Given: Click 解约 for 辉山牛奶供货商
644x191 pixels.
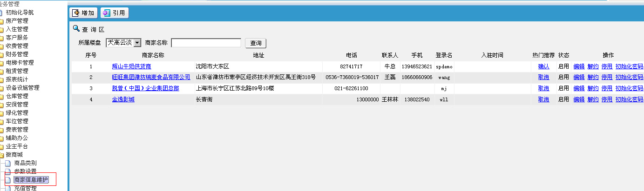Looking at the screenshot, I should point(593,66).
